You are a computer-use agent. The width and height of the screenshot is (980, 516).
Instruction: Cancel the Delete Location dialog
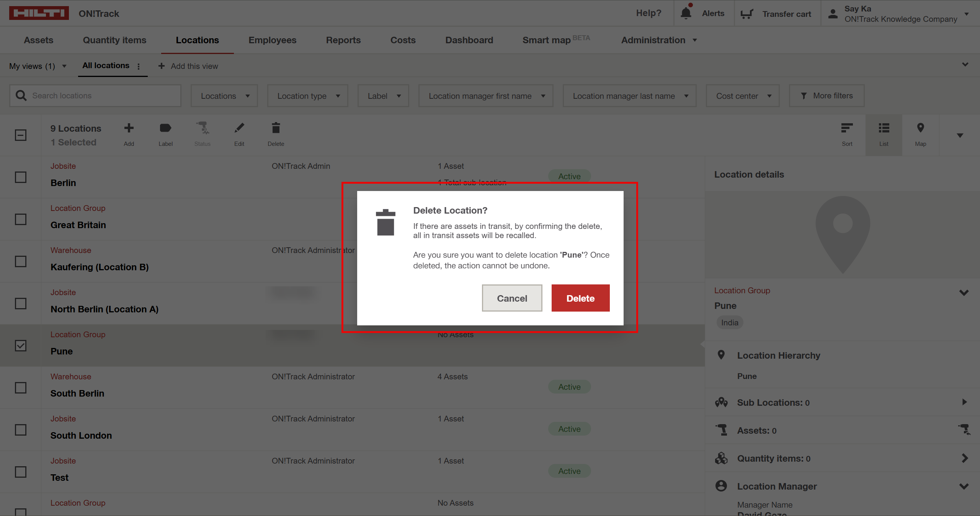[x=512, y=298]
